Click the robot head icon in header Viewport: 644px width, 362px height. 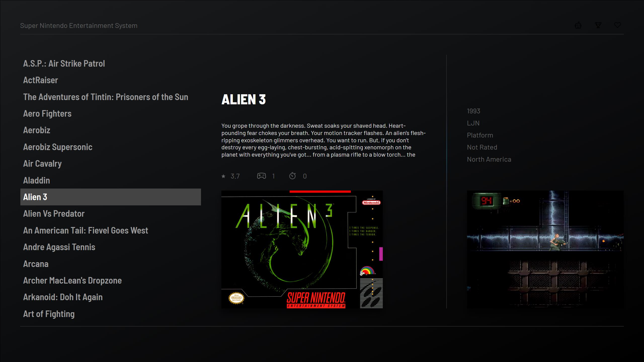pos(578,25)
